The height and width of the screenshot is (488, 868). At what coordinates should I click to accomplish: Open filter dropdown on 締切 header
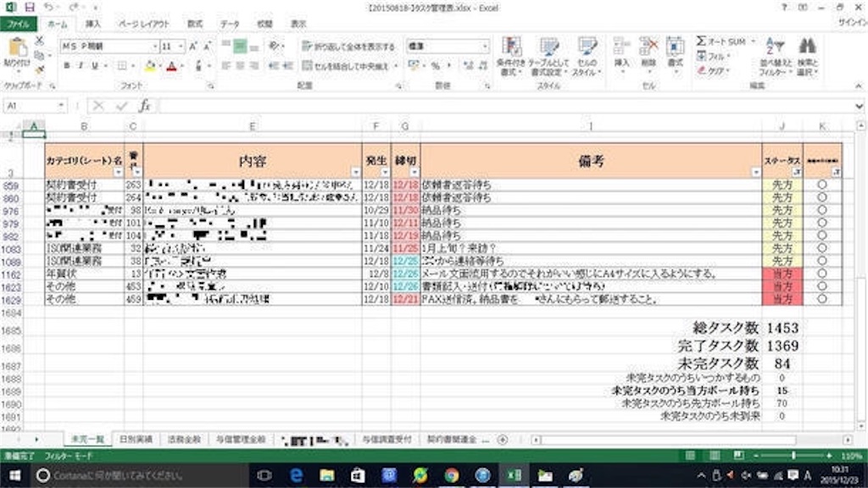pos(414,172)
